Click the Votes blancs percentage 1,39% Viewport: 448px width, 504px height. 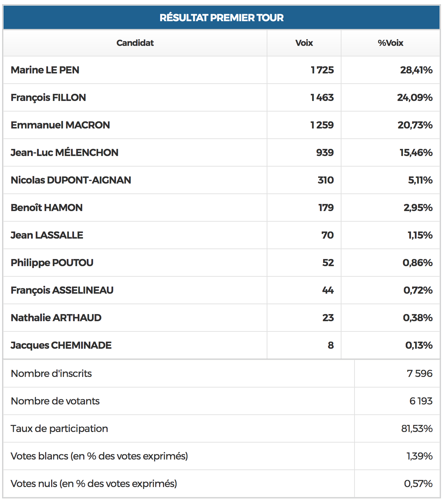click(x=419, y=456)
